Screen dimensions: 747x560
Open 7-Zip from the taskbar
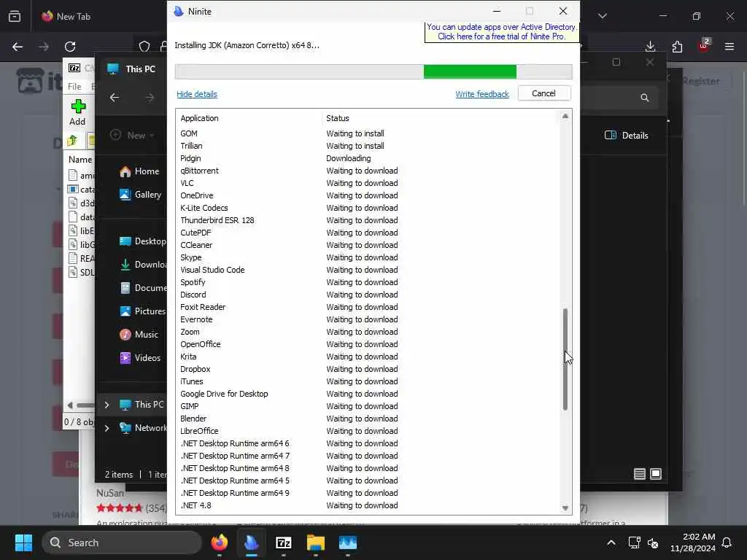(x=284, y=542)
